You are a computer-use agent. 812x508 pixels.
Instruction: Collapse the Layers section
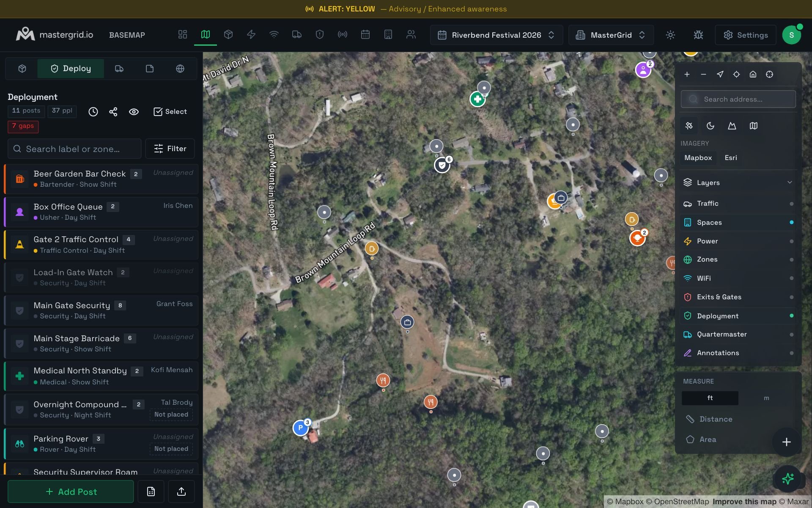pyautogui.click(x=738, y=182)
